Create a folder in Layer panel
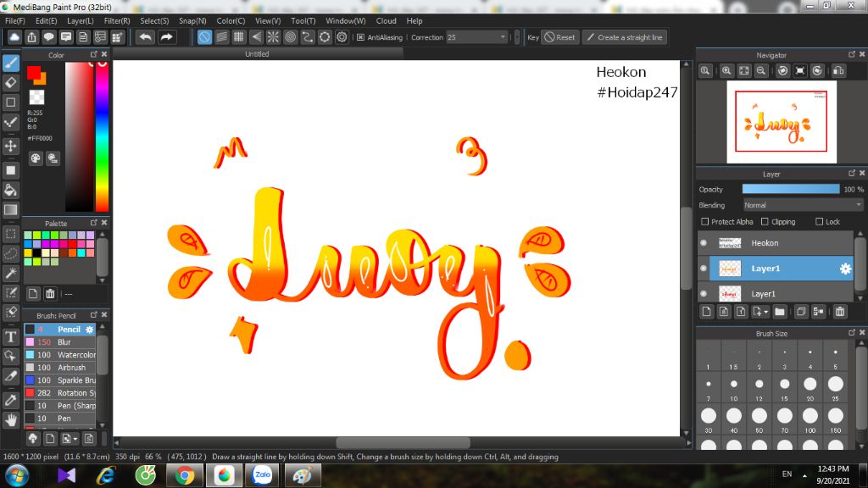Image resolution: width=868 pixels, height=488 pixels. (780, 312)
